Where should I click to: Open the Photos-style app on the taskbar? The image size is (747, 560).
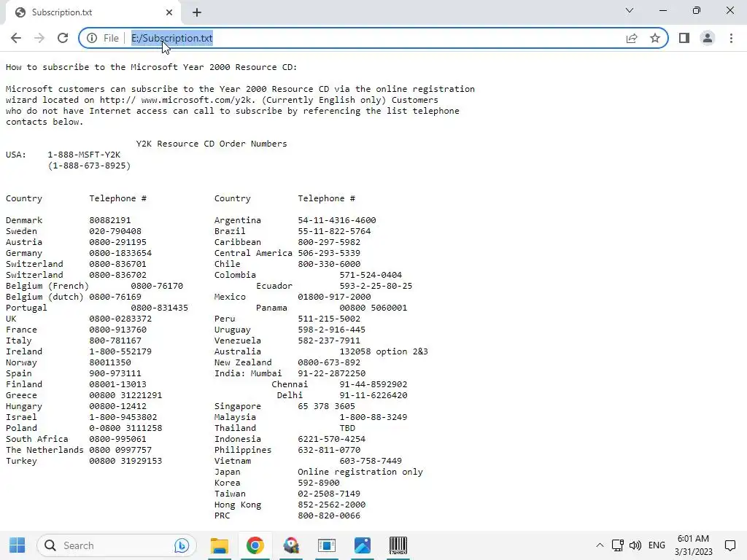pos(363,545)
